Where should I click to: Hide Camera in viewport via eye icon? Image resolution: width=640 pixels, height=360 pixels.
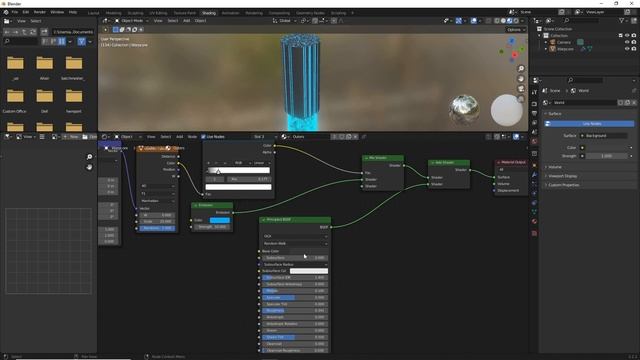627,42
